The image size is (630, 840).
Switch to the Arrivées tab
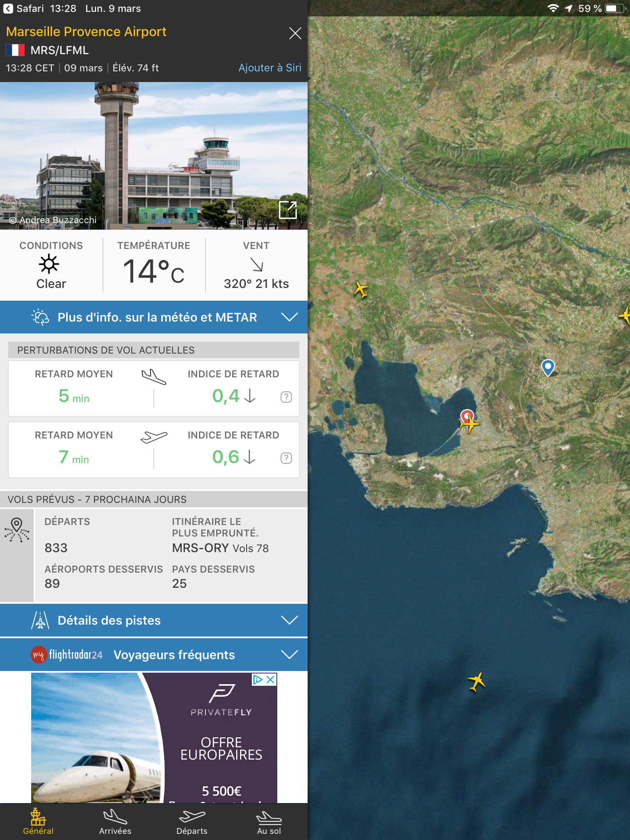point(115,822)
